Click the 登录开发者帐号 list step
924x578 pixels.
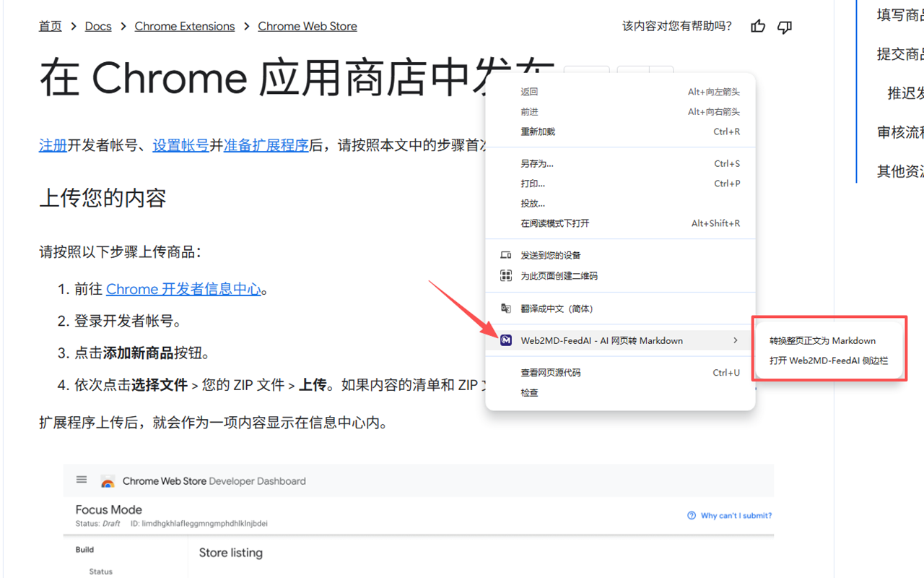click(128, 321)
